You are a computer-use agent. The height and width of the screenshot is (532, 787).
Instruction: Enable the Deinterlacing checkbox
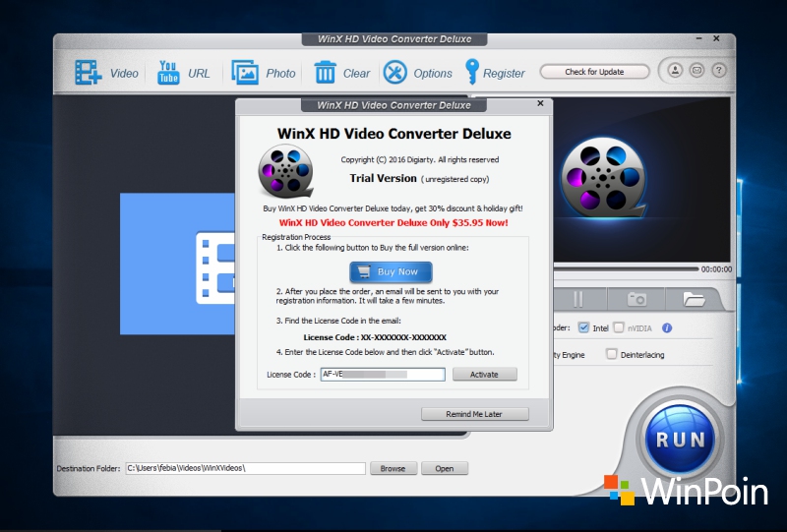[611, 354]
